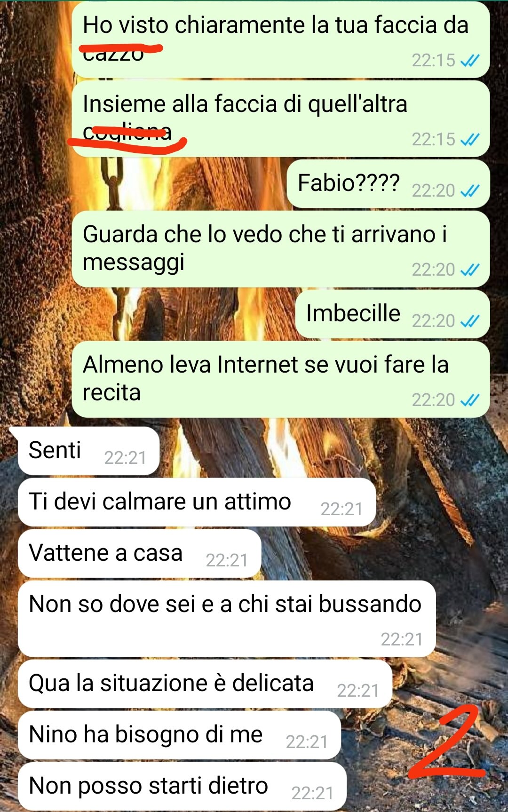Click ticks on 'Insieme alla faccia' message
Viewport: 508px width, 812px height.
click(469, 139)
